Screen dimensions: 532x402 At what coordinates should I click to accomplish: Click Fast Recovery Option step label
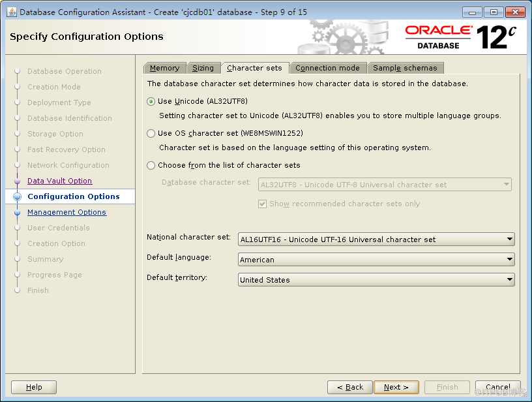(66, 149)
